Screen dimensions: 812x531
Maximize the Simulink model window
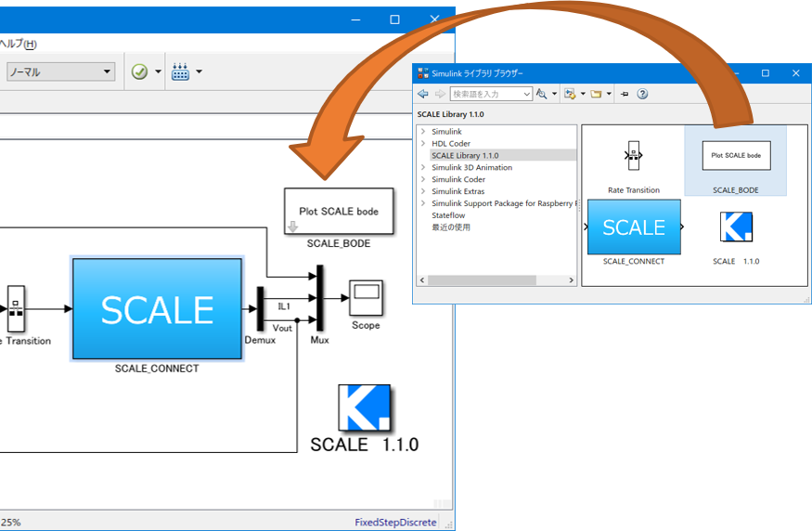(x=394, y=19)
